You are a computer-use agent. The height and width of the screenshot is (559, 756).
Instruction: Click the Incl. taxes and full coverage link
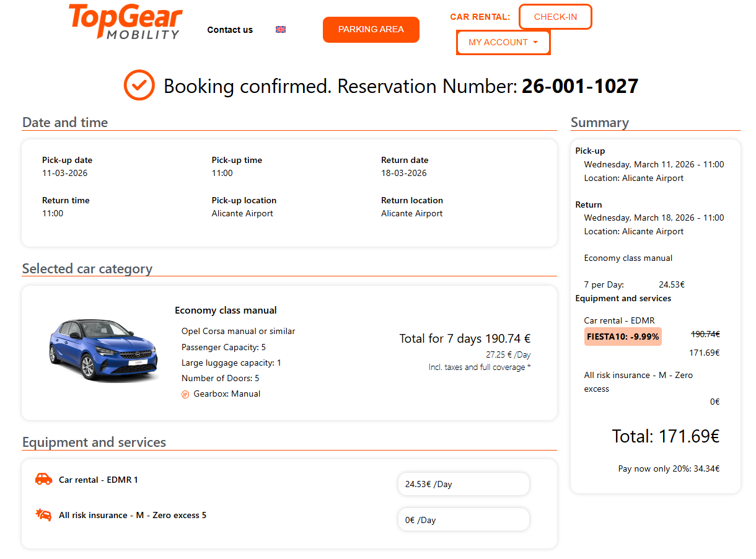tap(479, 367)
